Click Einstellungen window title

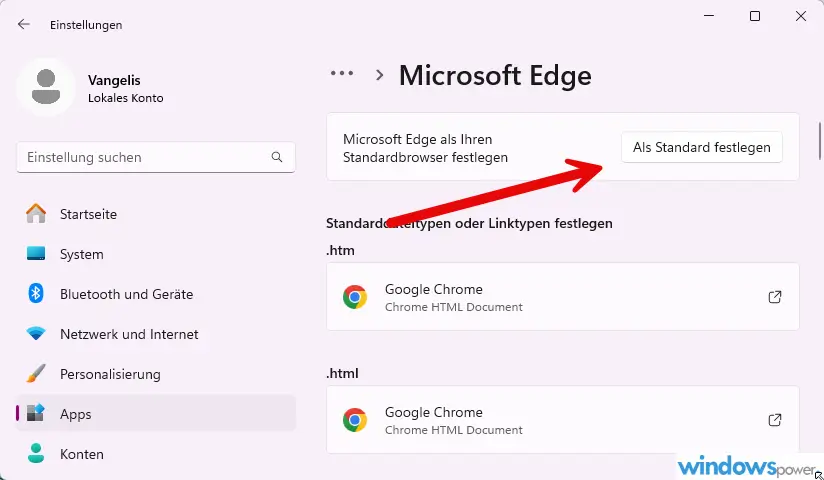pos(86,25)
